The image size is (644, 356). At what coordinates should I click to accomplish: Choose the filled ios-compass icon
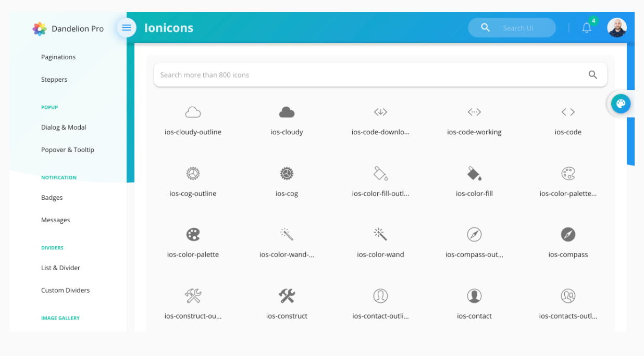coord(568,235)
